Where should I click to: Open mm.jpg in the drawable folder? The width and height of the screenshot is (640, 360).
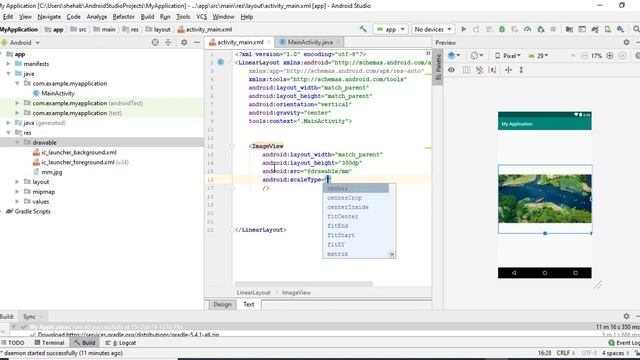[47, 172]
